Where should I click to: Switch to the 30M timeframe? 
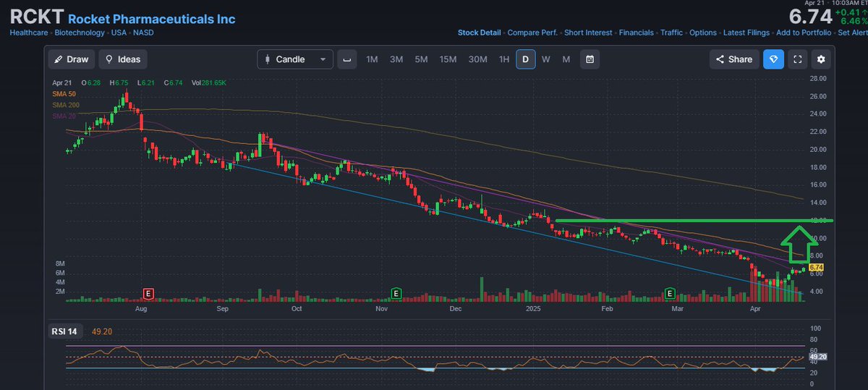point(477,59)
